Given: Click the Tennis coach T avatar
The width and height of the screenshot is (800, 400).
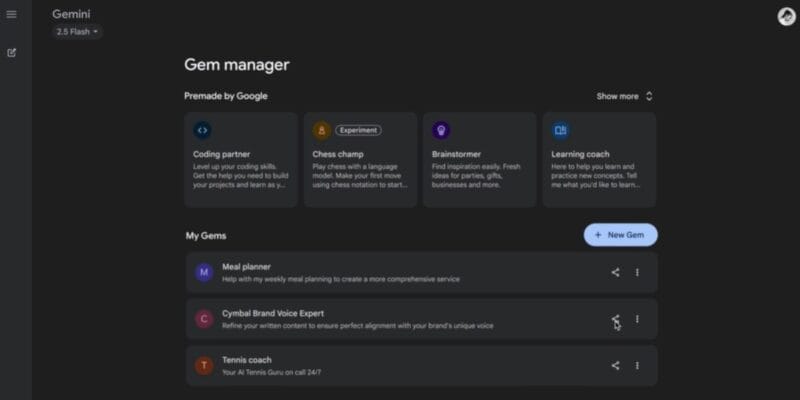Looking at the screenshot, I should [204, 365].
